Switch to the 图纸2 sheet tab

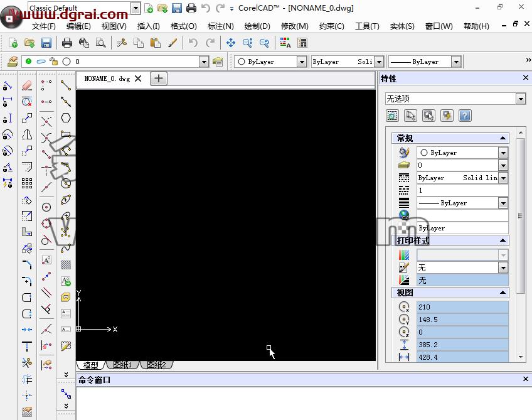pos(157,365)
